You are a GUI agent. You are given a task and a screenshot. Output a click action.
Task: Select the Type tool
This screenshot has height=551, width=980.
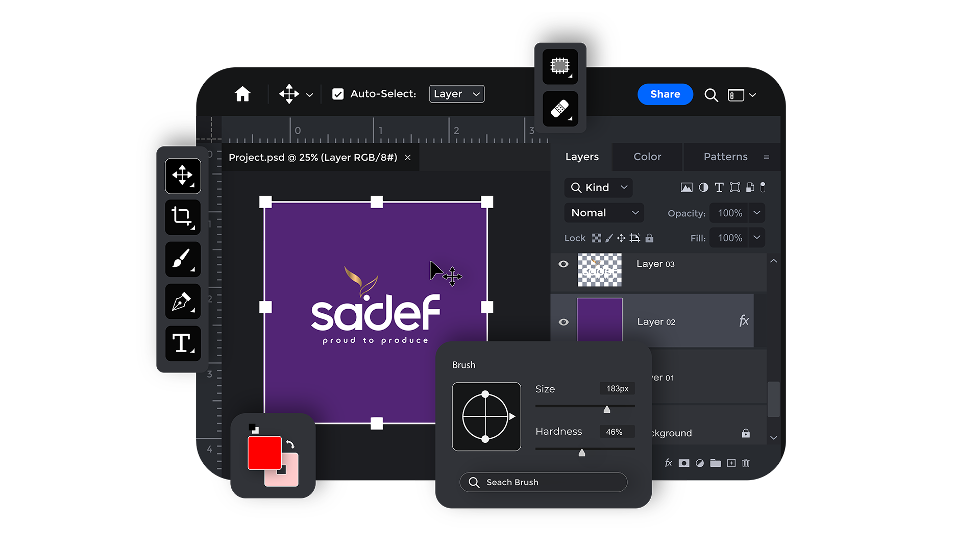coord(182,343)
